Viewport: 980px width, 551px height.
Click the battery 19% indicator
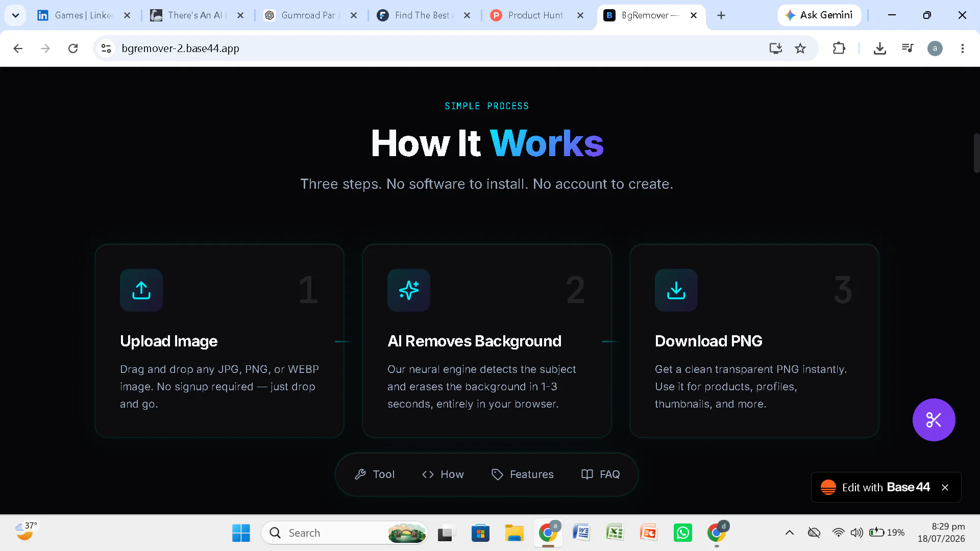tap(887, 533)
